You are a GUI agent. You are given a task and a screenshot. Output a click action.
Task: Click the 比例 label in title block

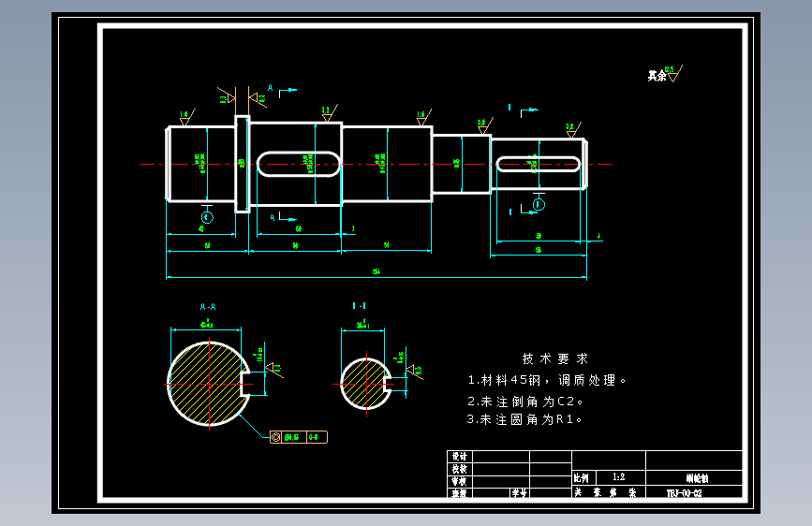coord(581,477)
